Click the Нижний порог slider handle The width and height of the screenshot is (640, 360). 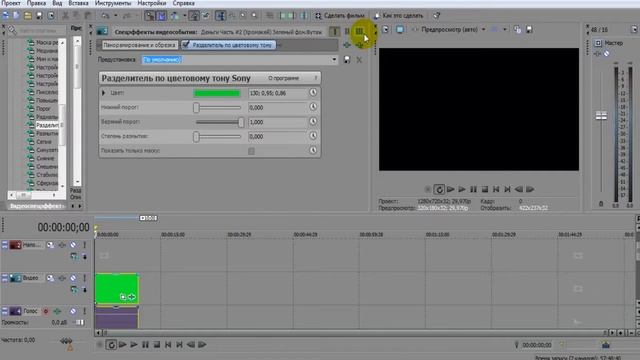[196, 107]
